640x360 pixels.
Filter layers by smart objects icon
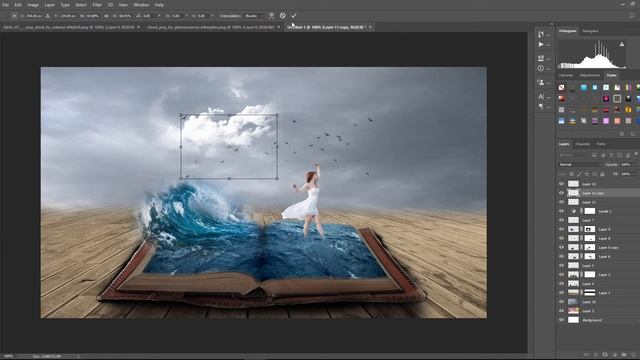(628, 155)
